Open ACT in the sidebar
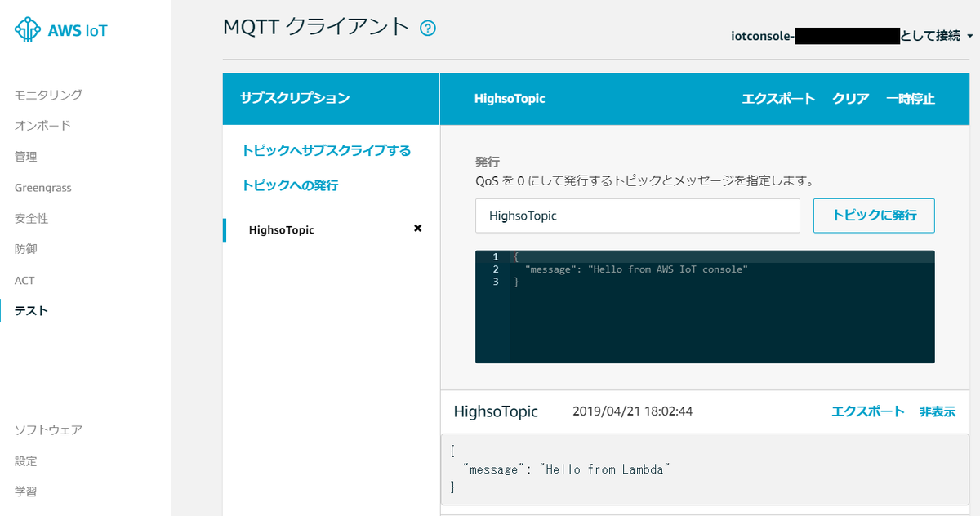 pyautogui.click(x=24, y=280)
